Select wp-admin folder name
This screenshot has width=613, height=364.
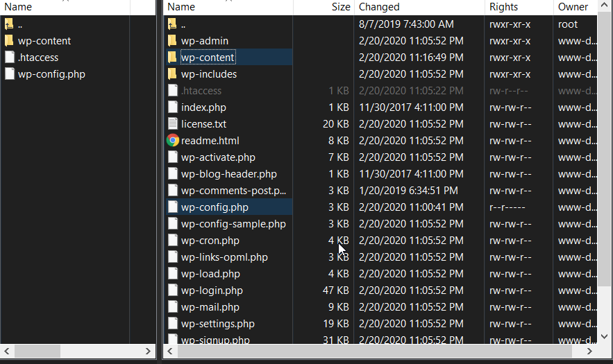205,41
